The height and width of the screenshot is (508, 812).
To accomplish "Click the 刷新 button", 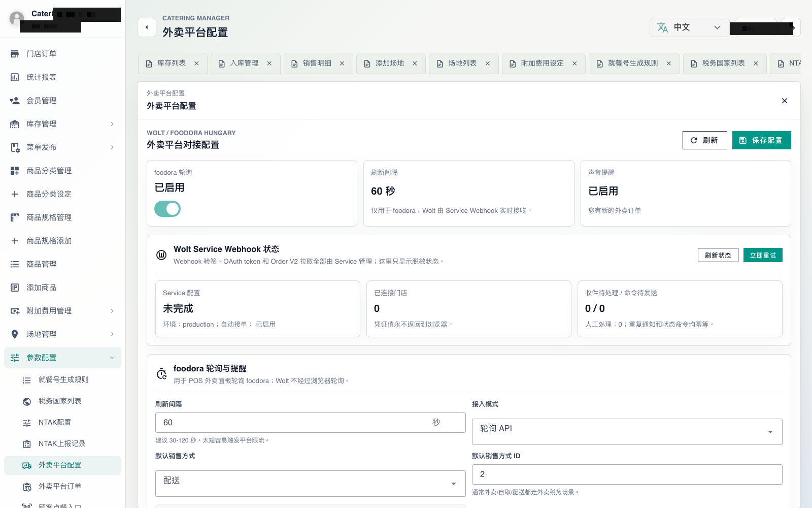I will pos(704,140).
